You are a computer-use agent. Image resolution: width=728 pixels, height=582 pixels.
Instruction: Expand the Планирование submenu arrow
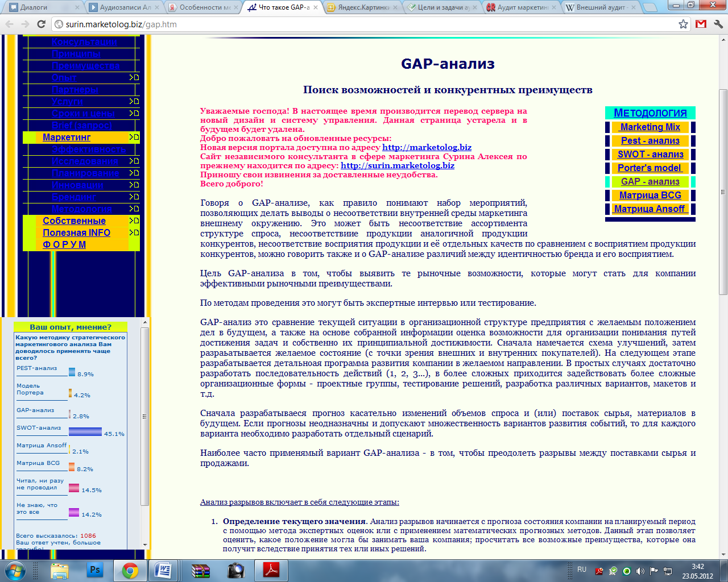coord(134,173)
